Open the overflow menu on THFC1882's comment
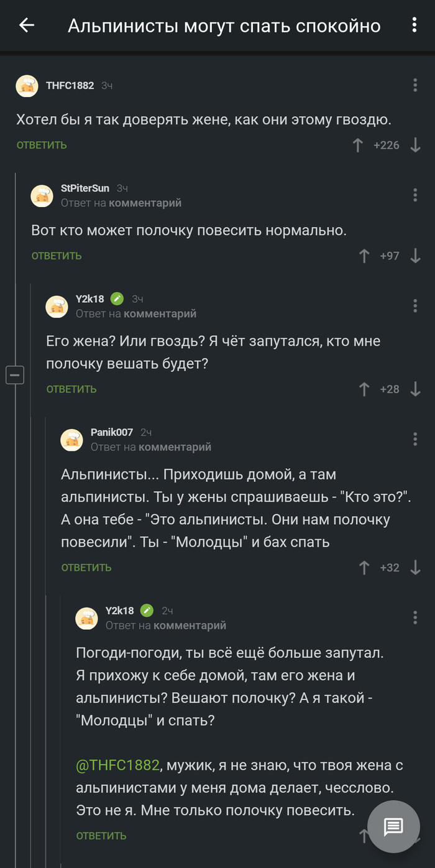435x868 pixels. coord(415,86)
